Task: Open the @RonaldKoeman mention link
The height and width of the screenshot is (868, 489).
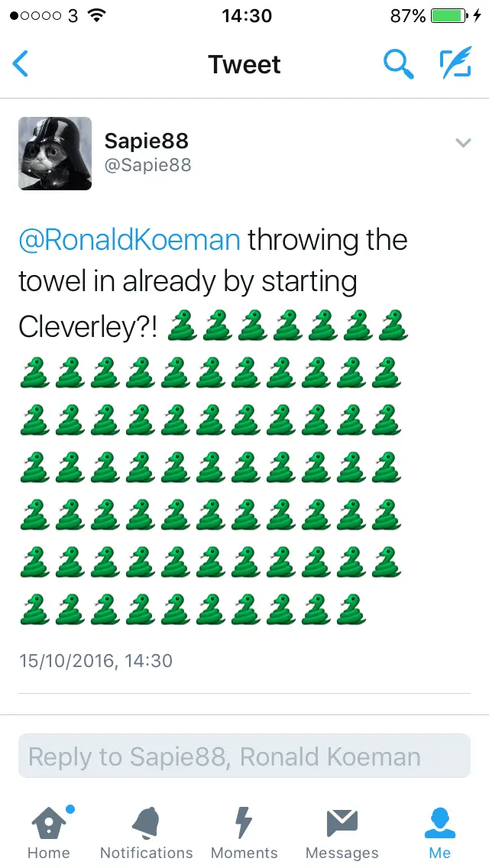Action: pos(129,240)
